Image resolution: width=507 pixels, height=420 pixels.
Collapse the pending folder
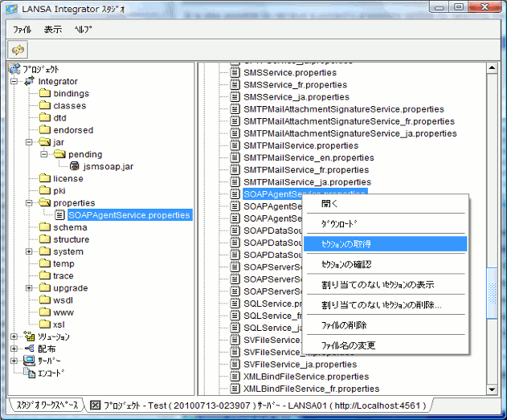(44, 154)
